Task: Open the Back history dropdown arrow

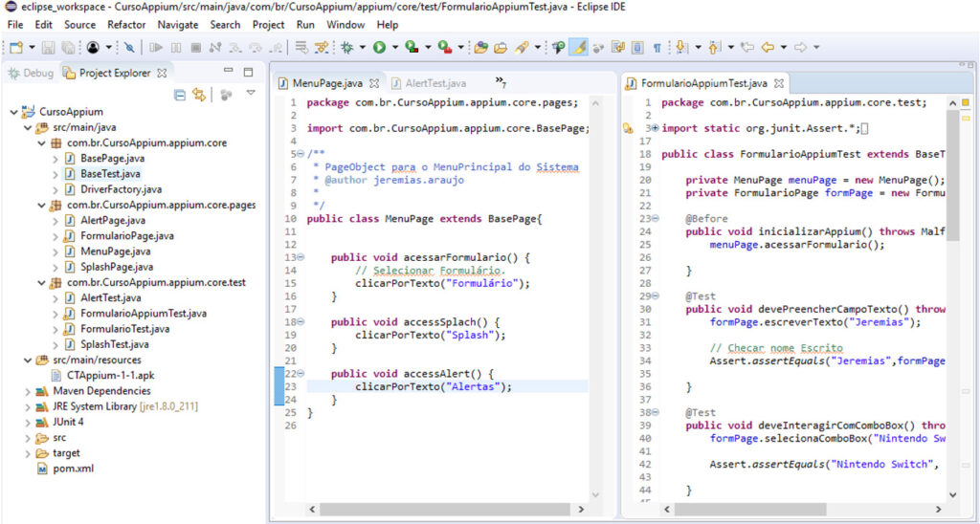Action: (x=783, y=48)
